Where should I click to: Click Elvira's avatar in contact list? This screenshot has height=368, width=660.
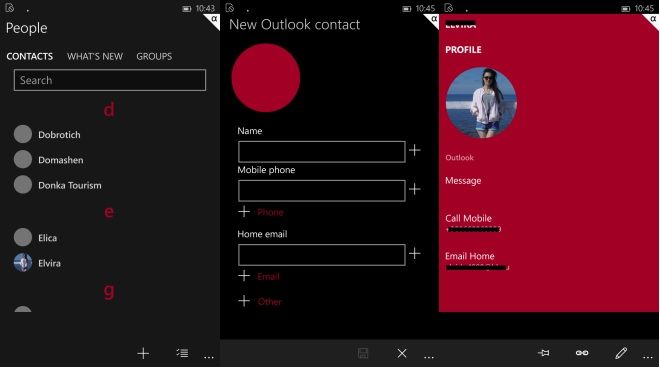coord(23,263)
